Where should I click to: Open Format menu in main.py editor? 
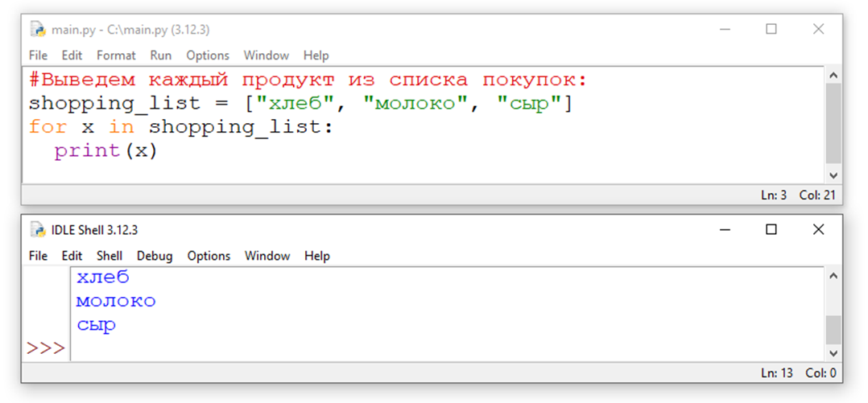pyautogui.click(x=116, y=56)
